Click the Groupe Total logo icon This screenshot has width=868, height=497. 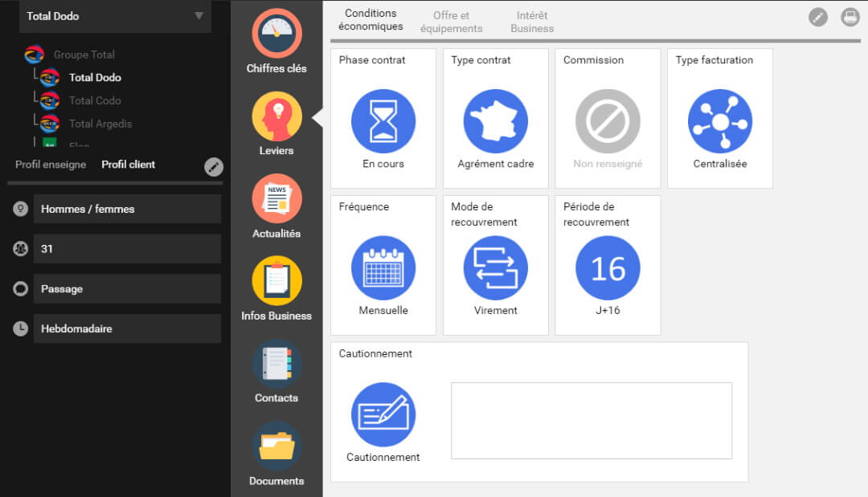[x=35, y=54]
